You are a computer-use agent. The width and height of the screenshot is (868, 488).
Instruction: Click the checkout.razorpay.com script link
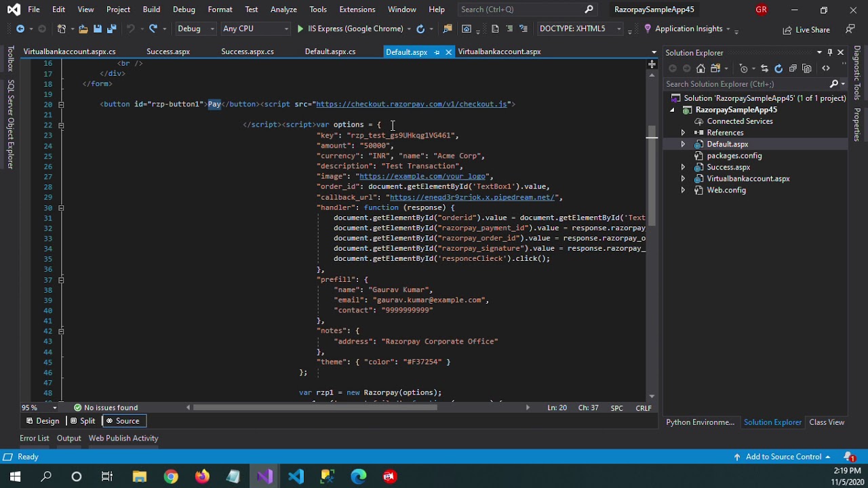(412, 104)
